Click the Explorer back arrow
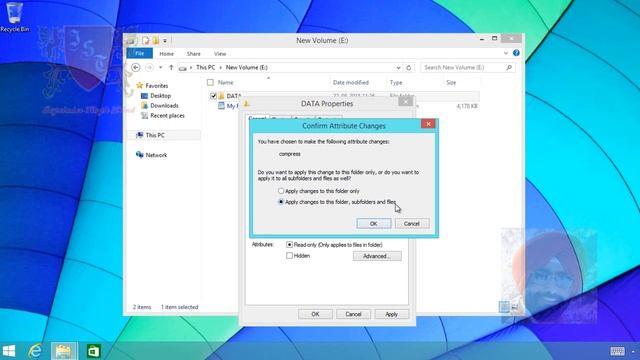 (x=136, y=67)
